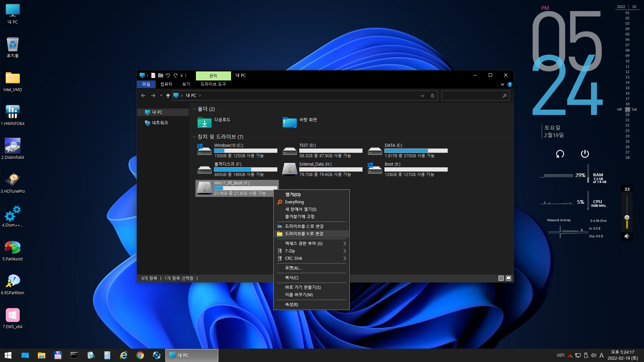644x362 pixels.
Task: Open Google Chrome from the taskbar
Action: (140, 355)
